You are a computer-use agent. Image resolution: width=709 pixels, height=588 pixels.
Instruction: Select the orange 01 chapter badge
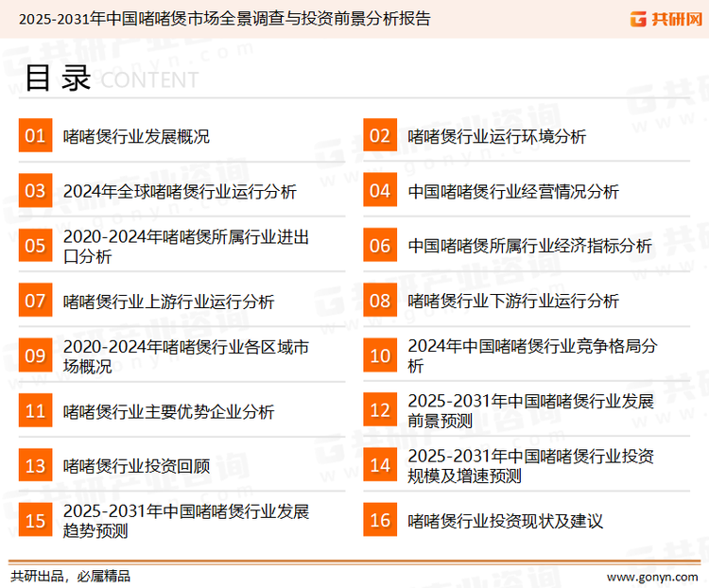(x=35, y=135)
